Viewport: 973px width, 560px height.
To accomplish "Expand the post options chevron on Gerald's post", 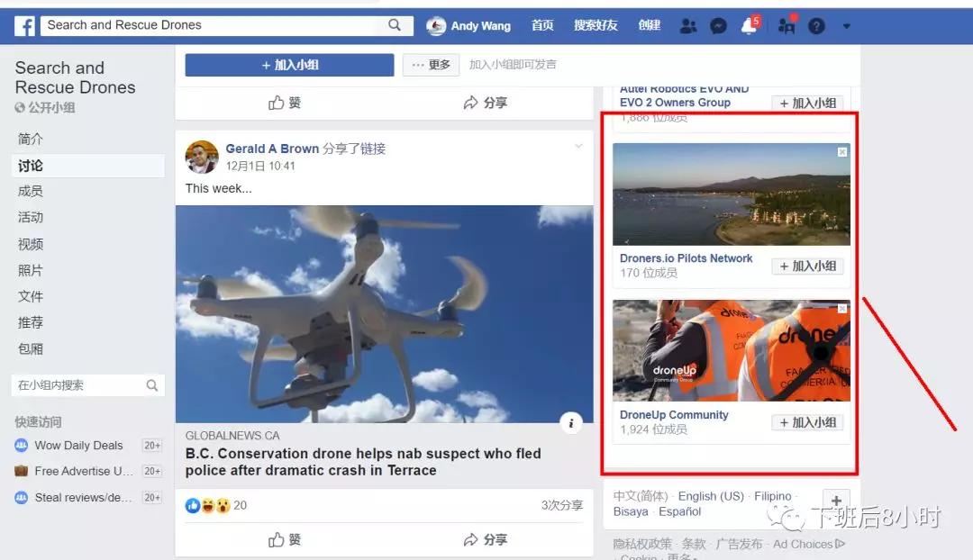I will click(578, 147).
